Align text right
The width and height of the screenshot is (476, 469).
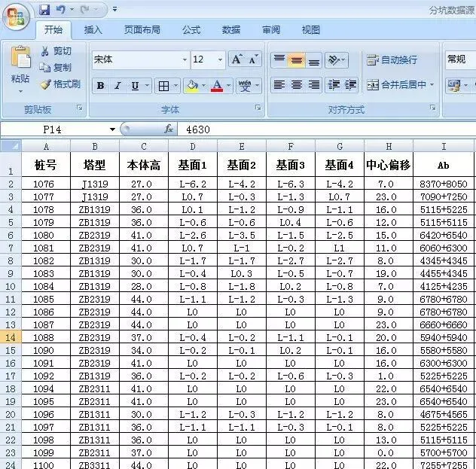(313, 84)
